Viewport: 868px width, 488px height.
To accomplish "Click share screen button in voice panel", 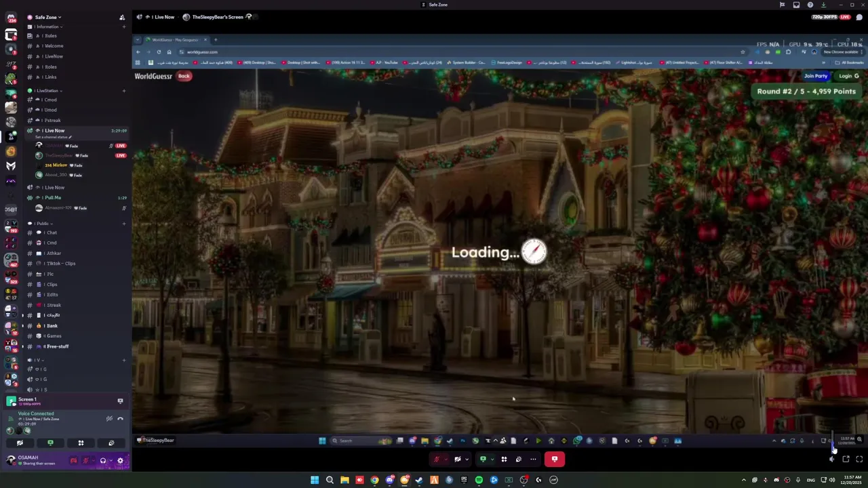I will point(50,443).
